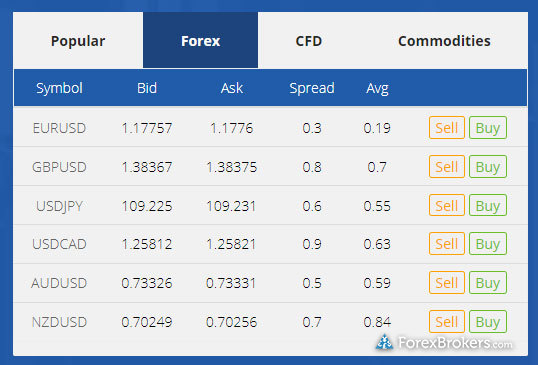Image resolution: width=538 pixels, height=365 pixels.
Task: Click Sell for NZDUSD
Action: tap(447, 321)
